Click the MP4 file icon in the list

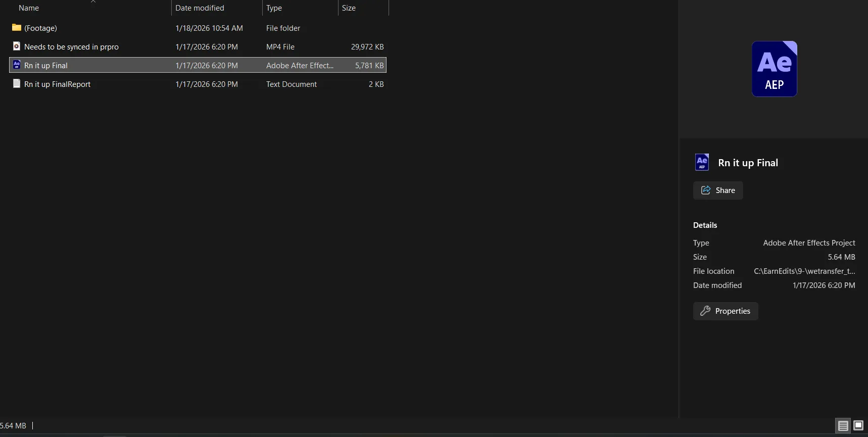pyautogui.click(x=17, y=46)
